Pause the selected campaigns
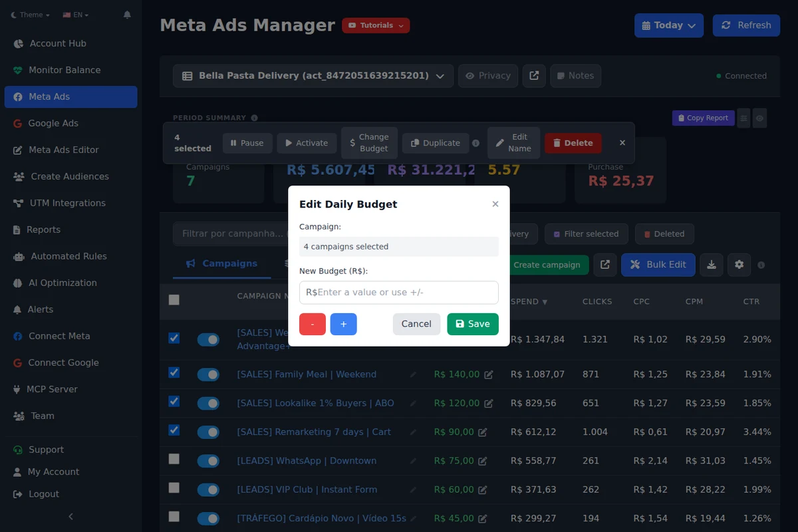This screenshot has height=532, width=798. [x=247, y=143]
